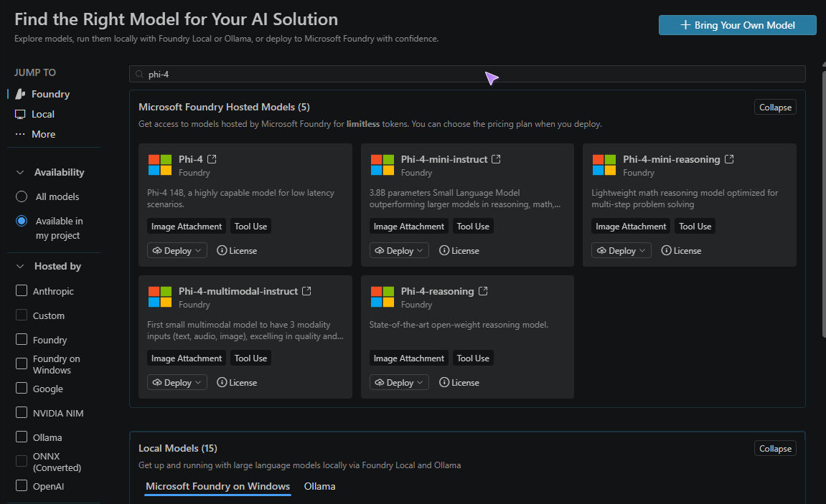The image size is (826, 504).
Task: Open Phi-4 model external link icon
Action: click(212, 159)
